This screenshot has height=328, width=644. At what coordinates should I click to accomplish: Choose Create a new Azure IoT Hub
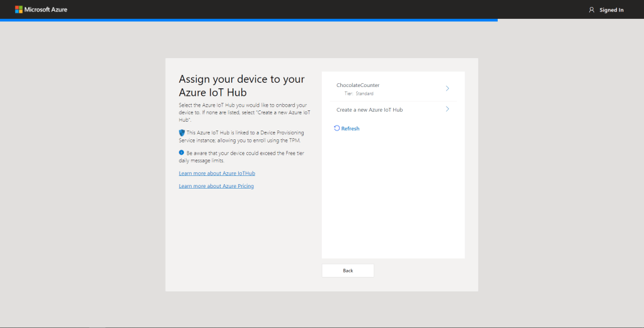pos(369,110)
